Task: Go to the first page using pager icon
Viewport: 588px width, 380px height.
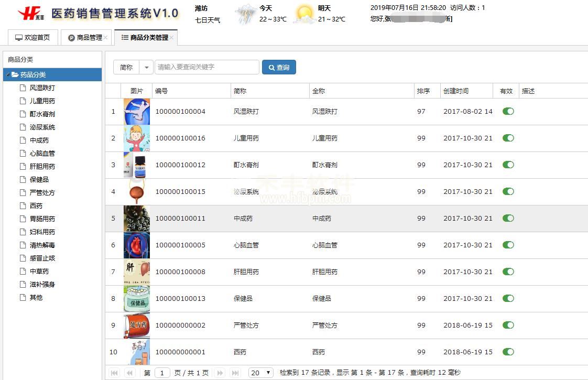Action: click(x=114, y=373)
